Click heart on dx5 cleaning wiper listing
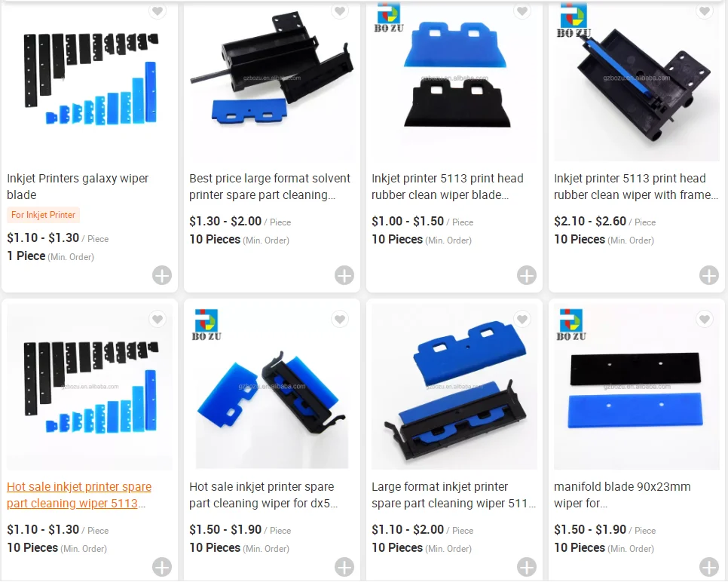 coord(340,319)
